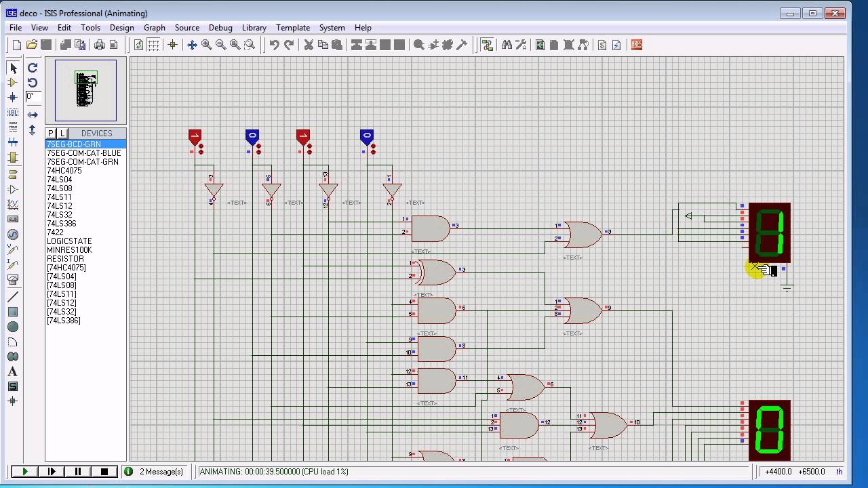Toggle the second blue logic state input
The height and width of the screenshot is (488, 868).
point(366,138)
